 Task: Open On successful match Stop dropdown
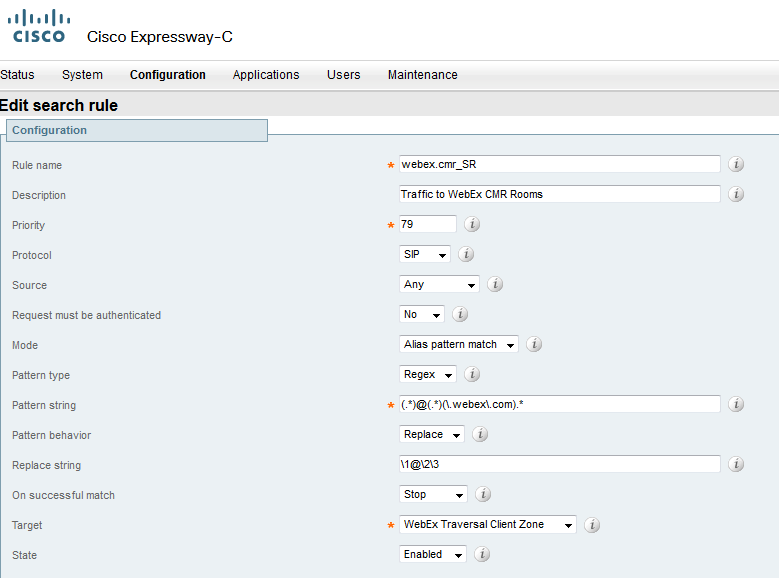click(x=433, y=494)
